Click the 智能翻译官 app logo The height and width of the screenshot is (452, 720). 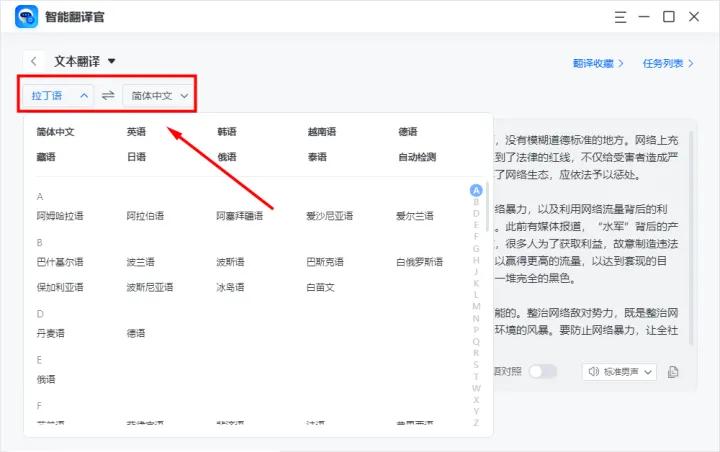pos(27,17)
